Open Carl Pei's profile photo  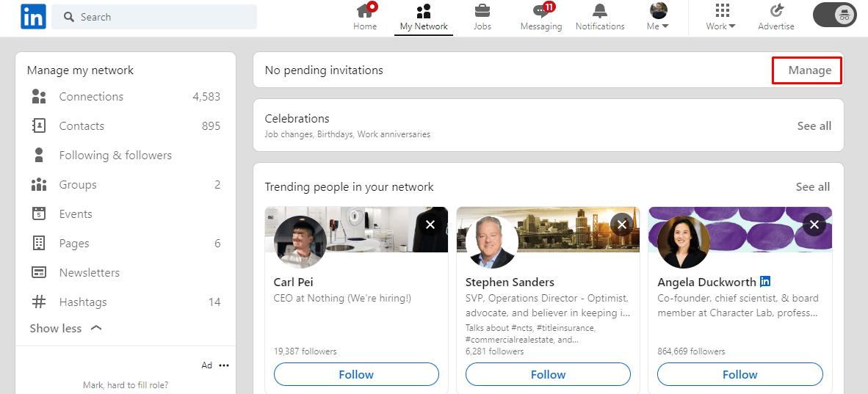(x=300, y=242)
